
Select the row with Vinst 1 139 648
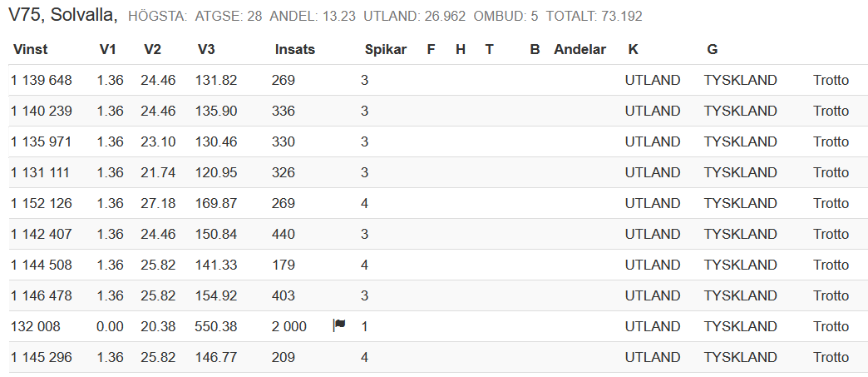point(438,81)
